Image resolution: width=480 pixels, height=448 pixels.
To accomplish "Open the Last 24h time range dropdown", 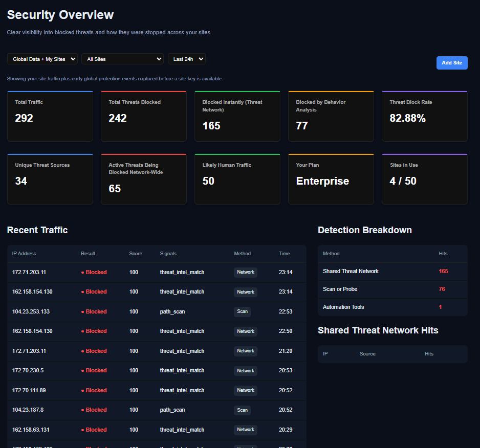I will [187, 59].
